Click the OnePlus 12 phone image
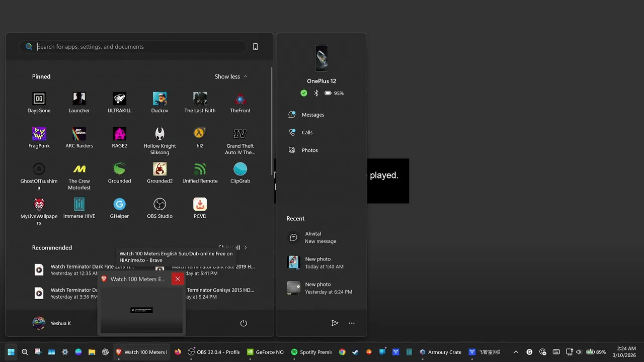 coord(321,58)
